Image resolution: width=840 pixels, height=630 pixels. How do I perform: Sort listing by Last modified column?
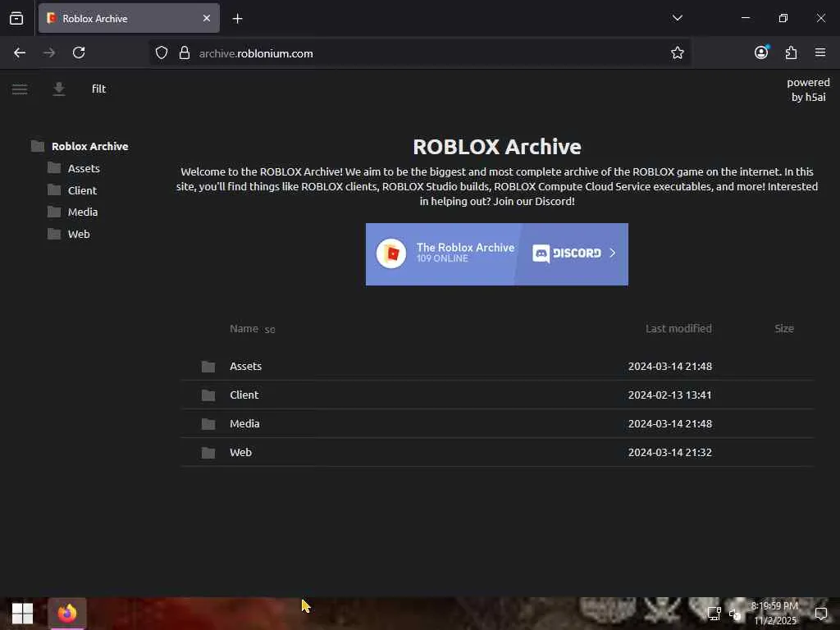[x=678, y=328]
